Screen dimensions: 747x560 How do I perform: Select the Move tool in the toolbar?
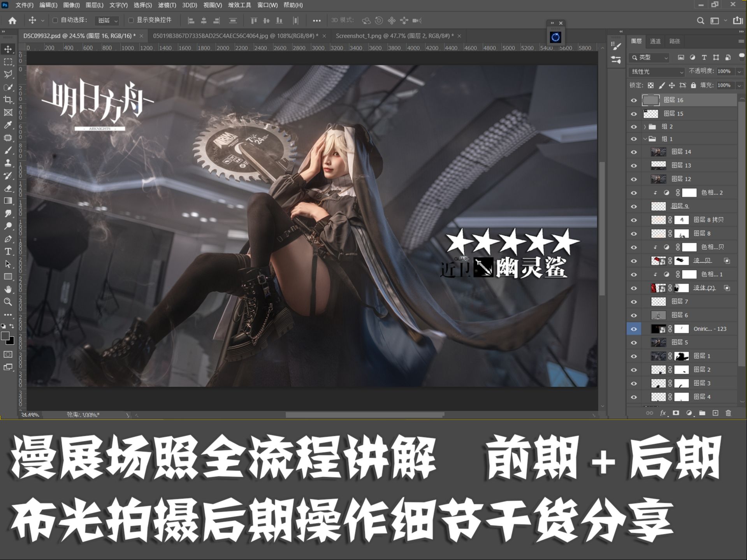point(8,49)
